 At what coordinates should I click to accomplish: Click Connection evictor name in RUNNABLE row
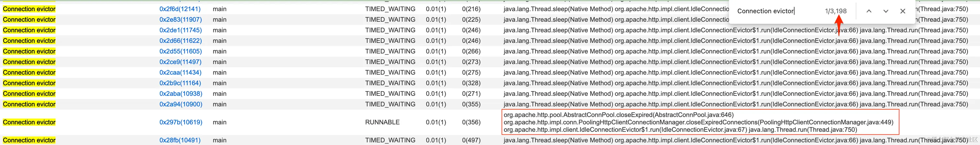pos(29,122)
